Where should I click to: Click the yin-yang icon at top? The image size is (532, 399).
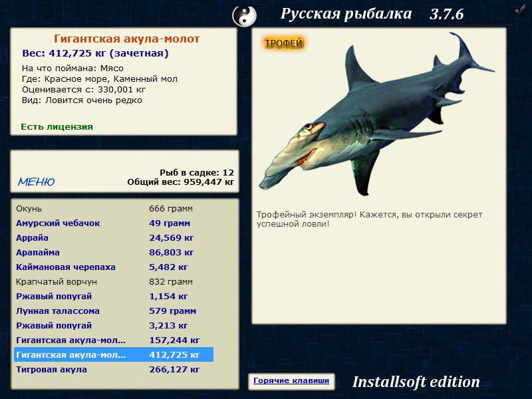pos(244,15)
